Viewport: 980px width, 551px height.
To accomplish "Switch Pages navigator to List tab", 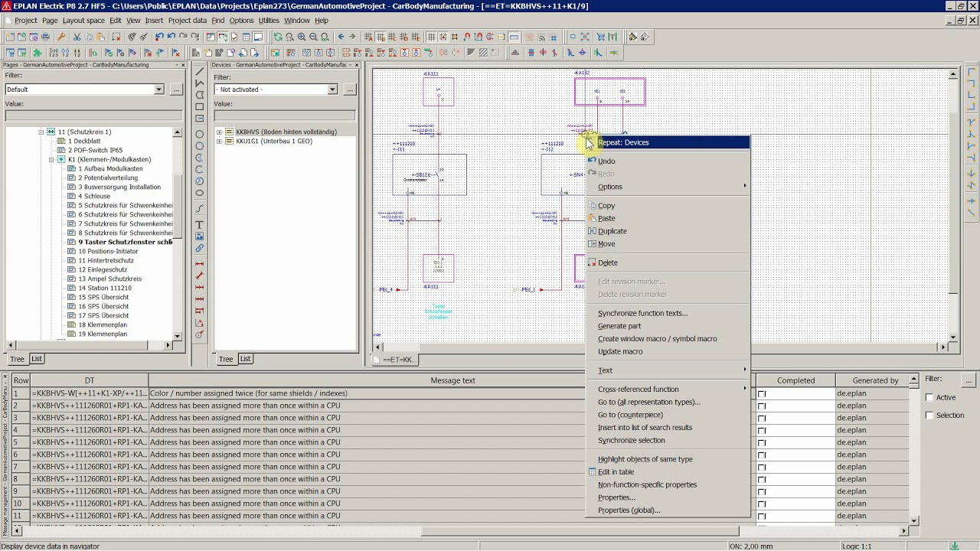I will (37, 359).
